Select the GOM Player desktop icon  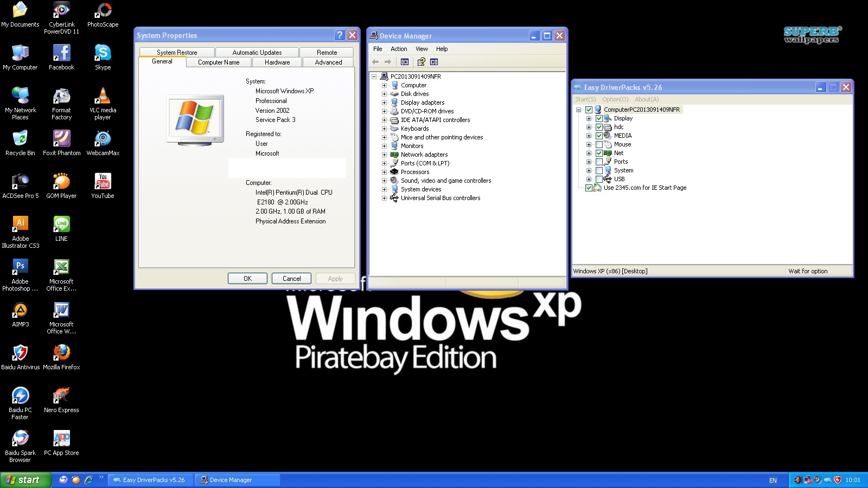(x=61, y=186)
